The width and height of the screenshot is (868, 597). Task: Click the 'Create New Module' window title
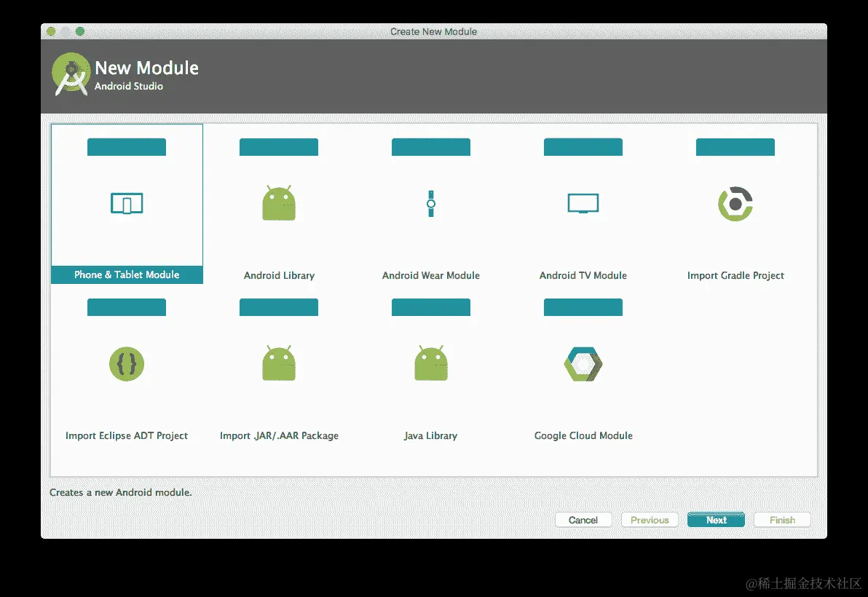(433, 31)
